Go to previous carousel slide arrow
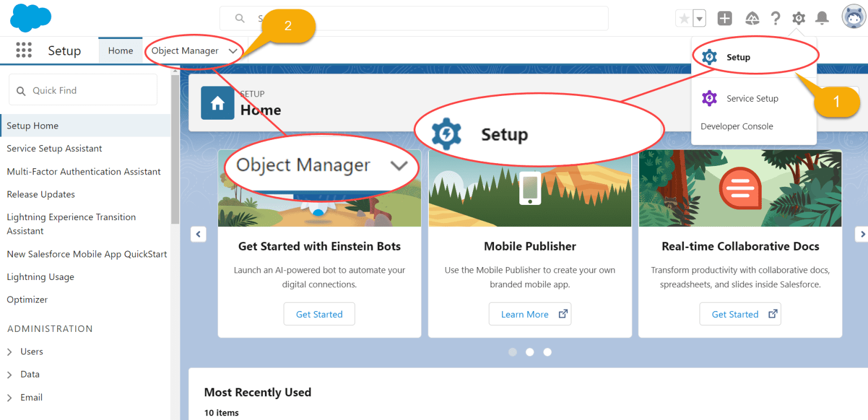 tap(198, 234)
